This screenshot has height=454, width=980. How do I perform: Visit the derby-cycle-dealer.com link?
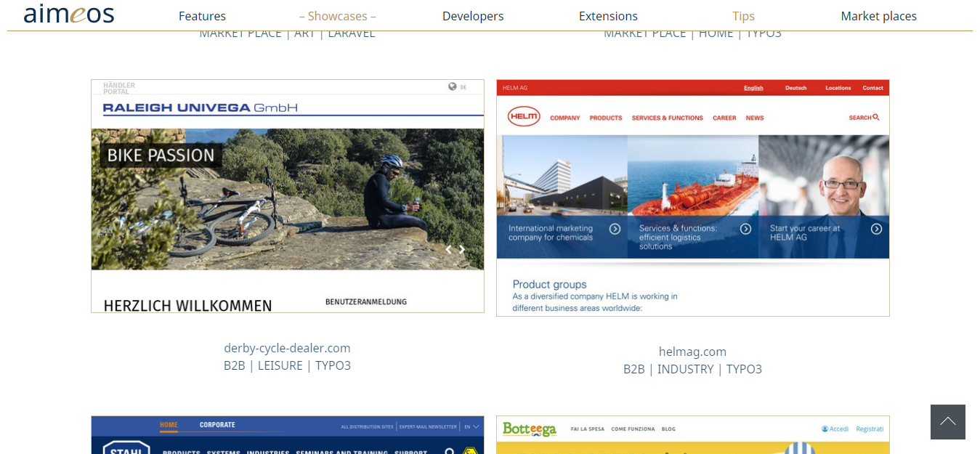[287, 348]
